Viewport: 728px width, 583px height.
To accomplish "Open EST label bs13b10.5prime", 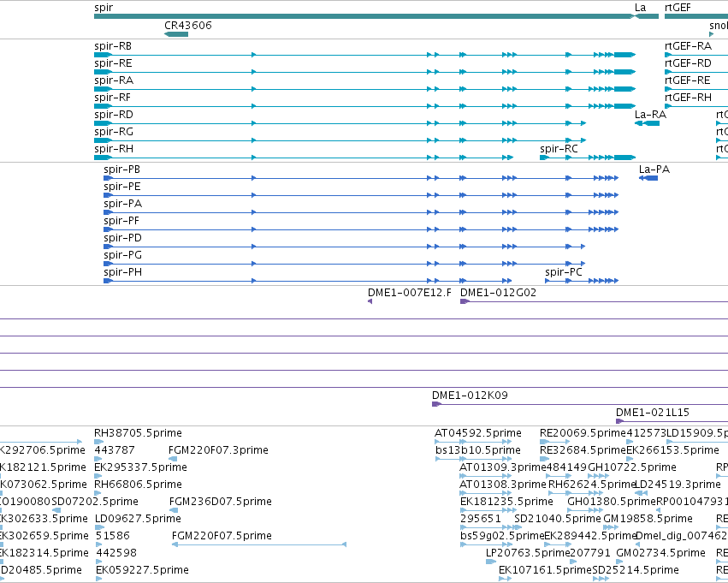I will pos(477,450).
